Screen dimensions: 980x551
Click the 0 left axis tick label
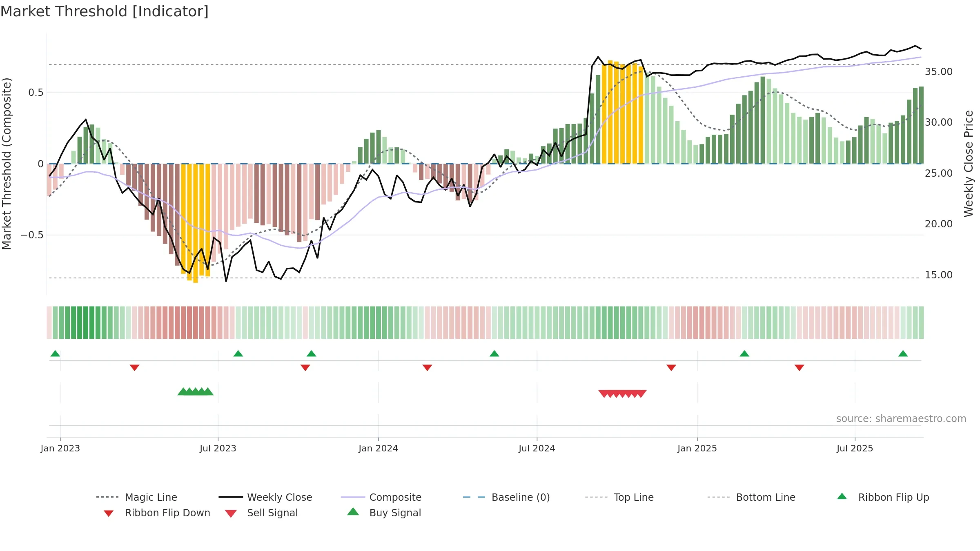40,164
